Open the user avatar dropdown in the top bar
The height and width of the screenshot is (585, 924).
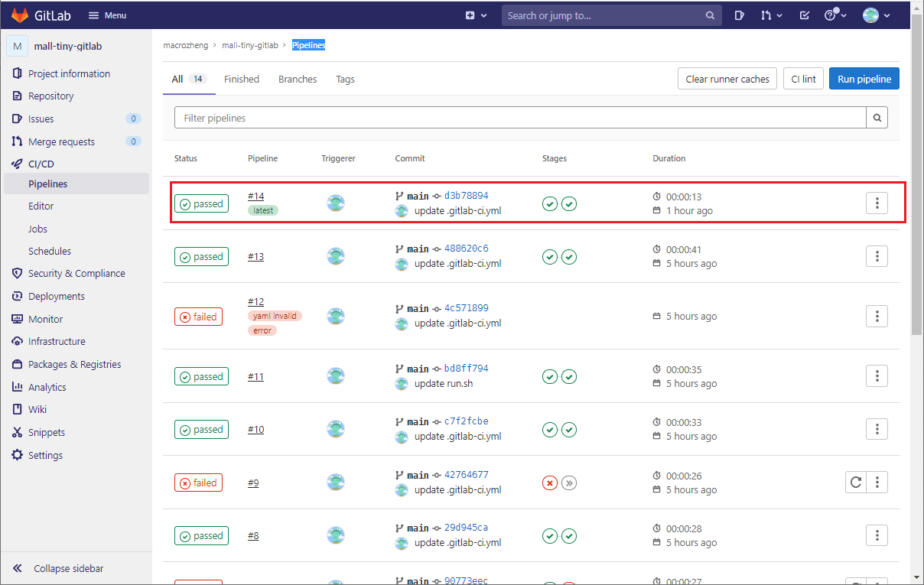click(x=877, y=15)
